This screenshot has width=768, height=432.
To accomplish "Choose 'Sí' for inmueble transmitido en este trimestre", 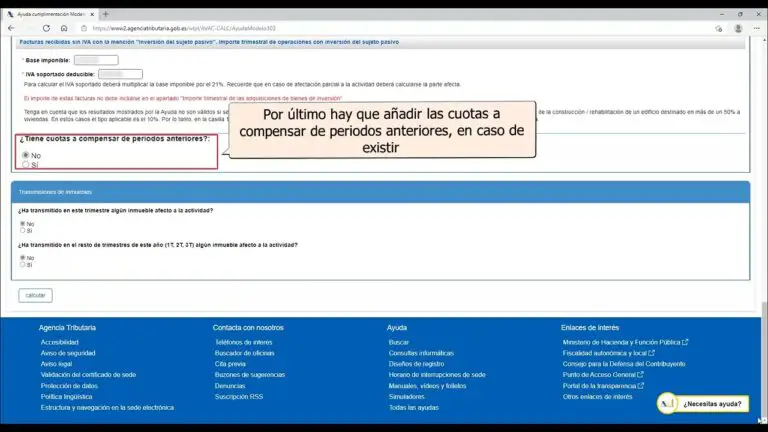I will (x=22, y=231).
